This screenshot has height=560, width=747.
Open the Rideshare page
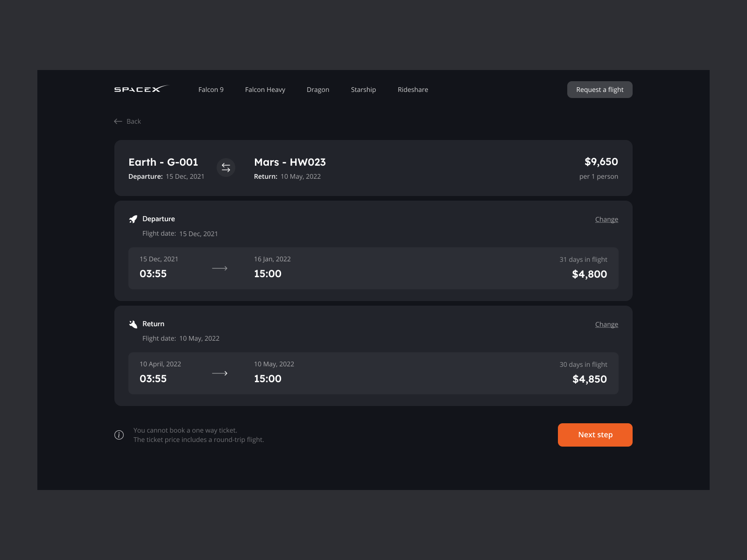pos(413,89)
